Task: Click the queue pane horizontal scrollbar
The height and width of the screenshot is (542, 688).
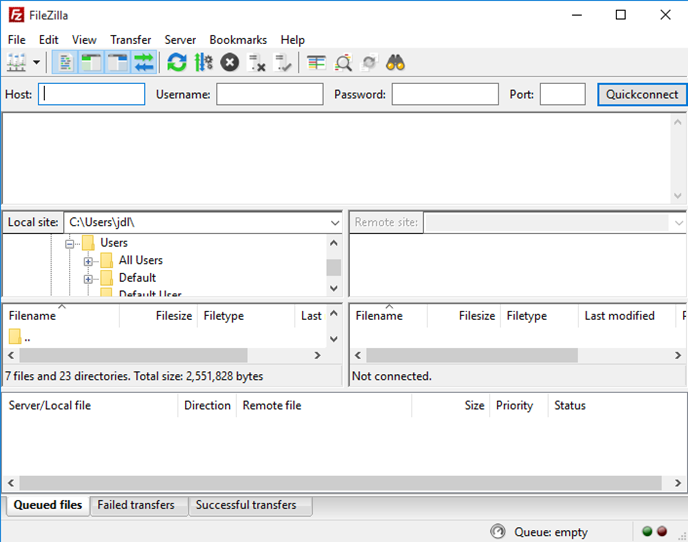Action: pyautogui.click(x=340, y=483)
